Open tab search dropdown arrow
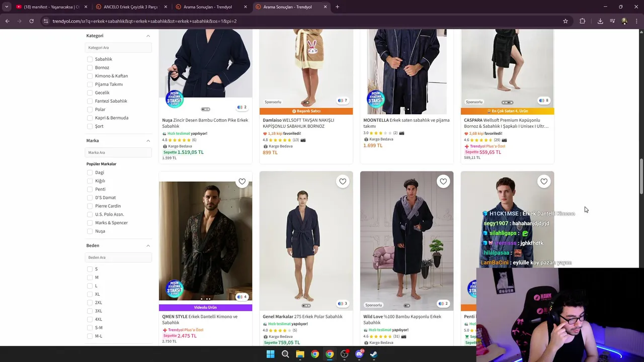This screenshot has width=644, height=362. (x=7, y=7)
